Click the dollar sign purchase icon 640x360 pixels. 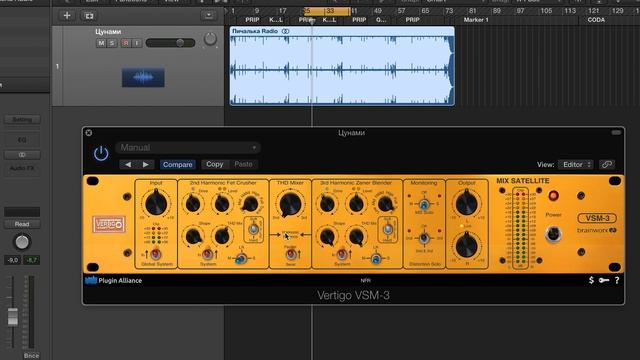[591, 280]
